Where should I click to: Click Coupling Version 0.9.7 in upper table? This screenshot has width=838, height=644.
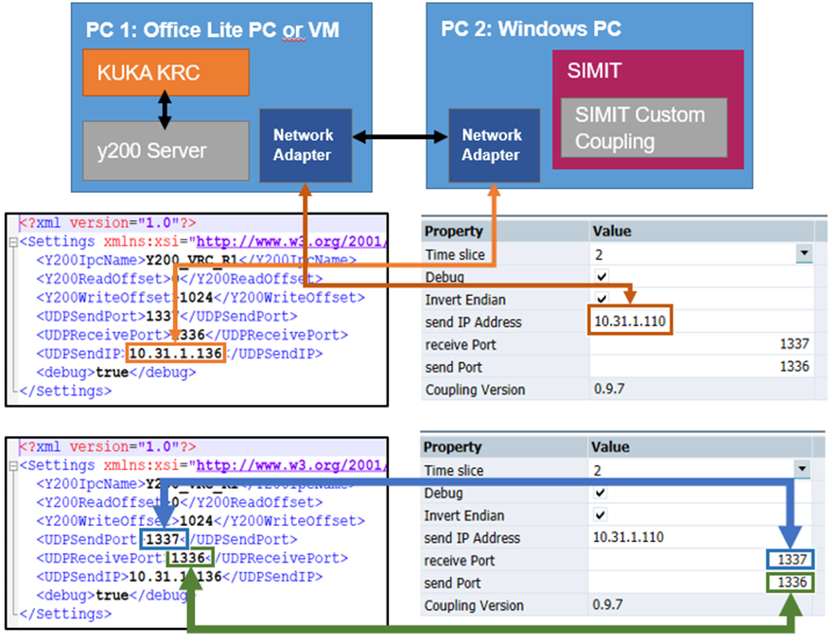pos(609,389)
